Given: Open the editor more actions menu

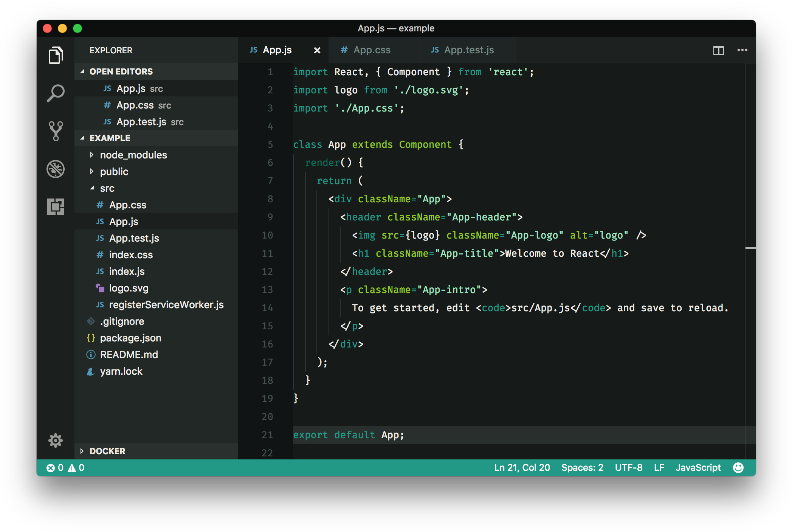Looking at the screenshot, I should point(742,50).
